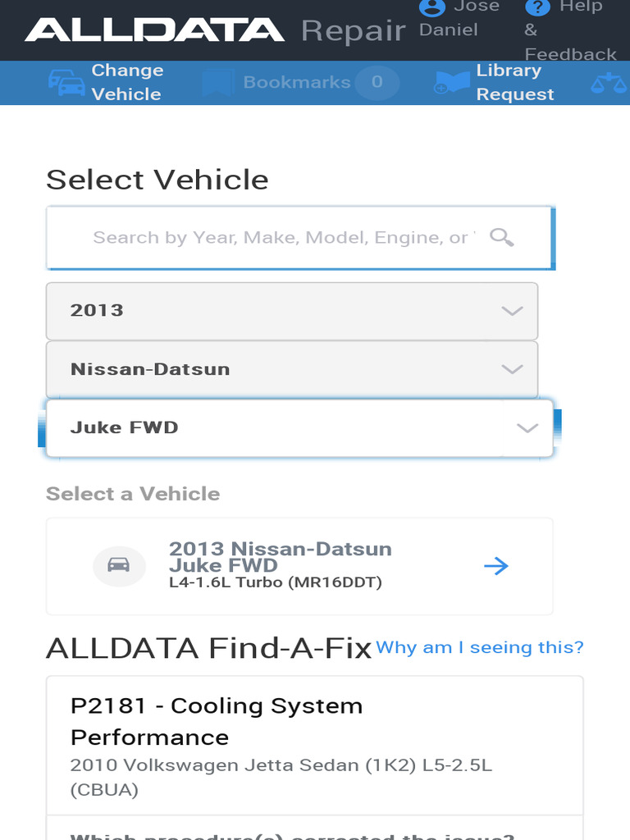Click the user profile icon
Image resolution: width=630 pixels, height=840 pixels.
(431, 7)
